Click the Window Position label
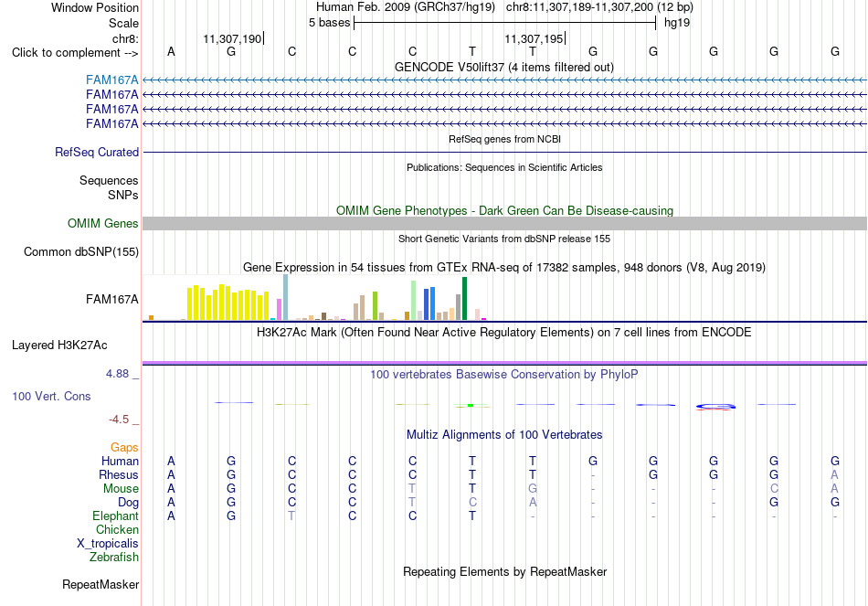The height and width of the screenshot is (606, 868). click(x=95, y=7)
